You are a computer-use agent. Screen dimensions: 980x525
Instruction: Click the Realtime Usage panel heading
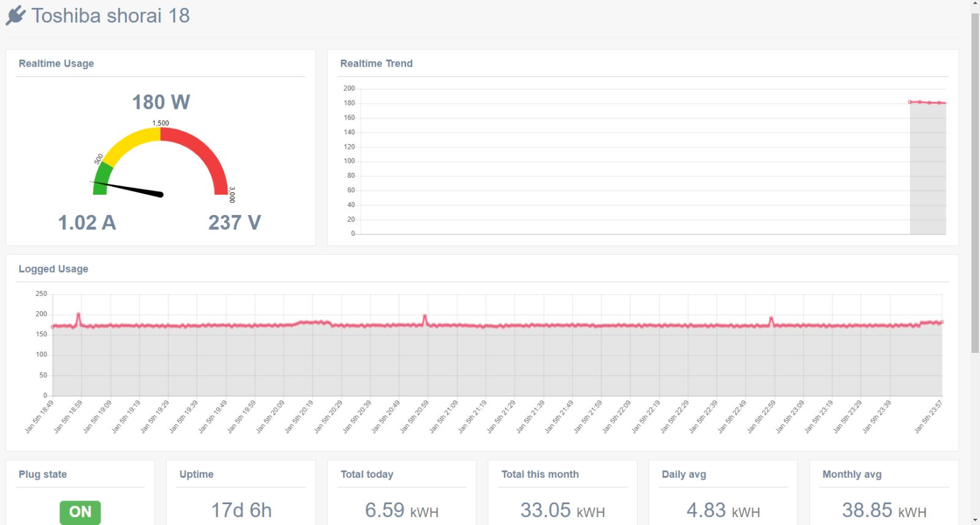[x=56, y=64]
